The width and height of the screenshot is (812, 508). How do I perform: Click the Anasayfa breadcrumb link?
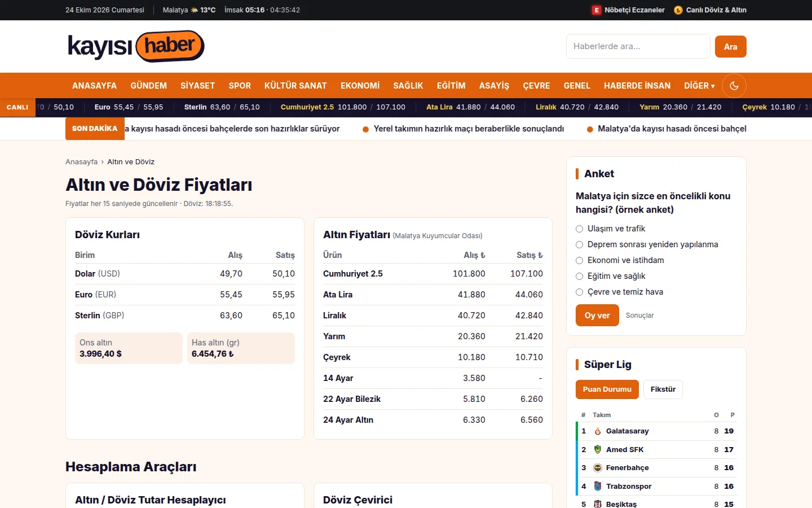[81, 162]
